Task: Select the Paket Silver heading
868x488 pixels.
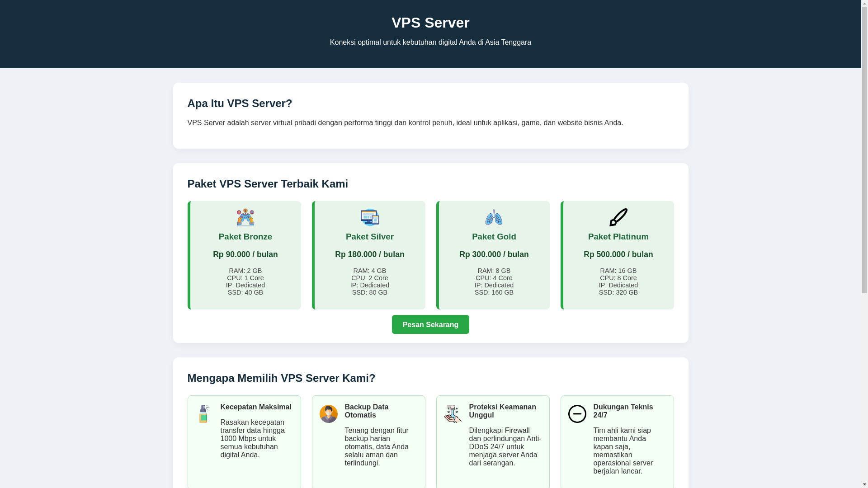Action: 370,237
